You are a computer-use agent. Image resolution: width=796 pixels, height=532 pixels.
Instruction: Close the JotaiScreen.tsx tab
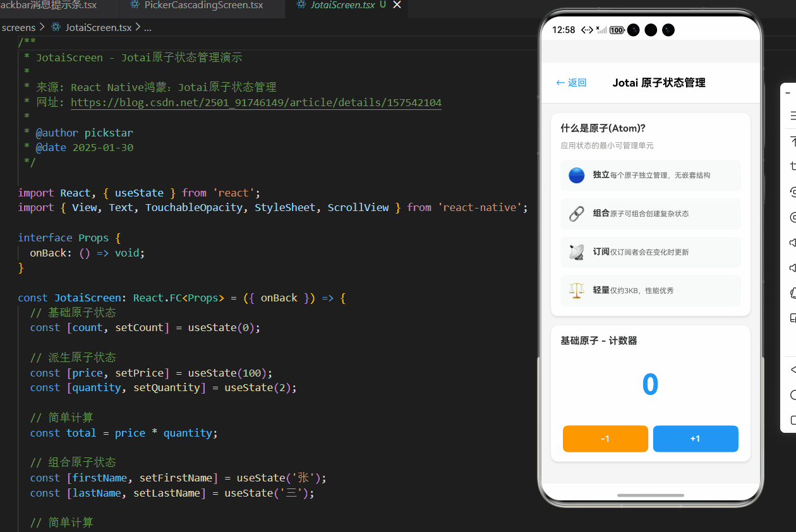397,5
